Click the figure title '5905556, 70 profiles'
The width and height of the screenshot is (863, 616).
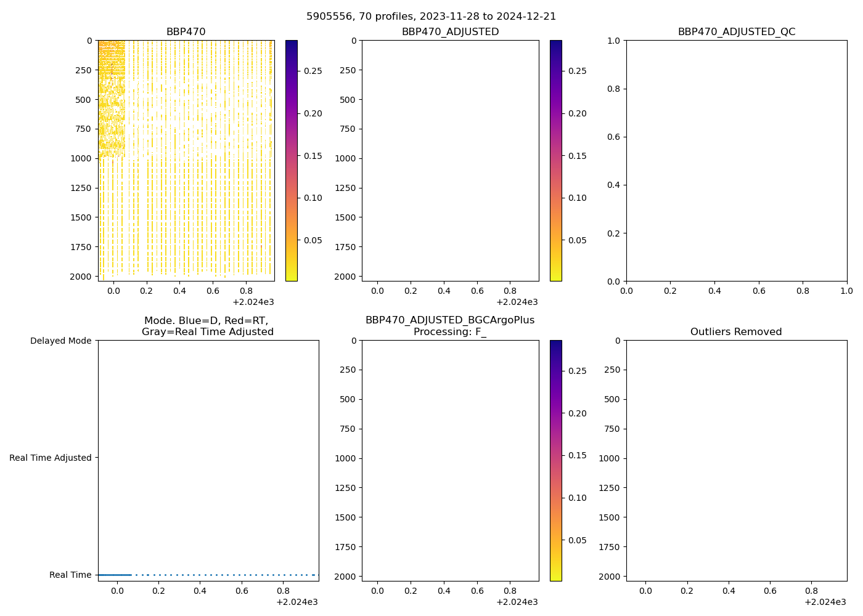click(x=431, y=17)
